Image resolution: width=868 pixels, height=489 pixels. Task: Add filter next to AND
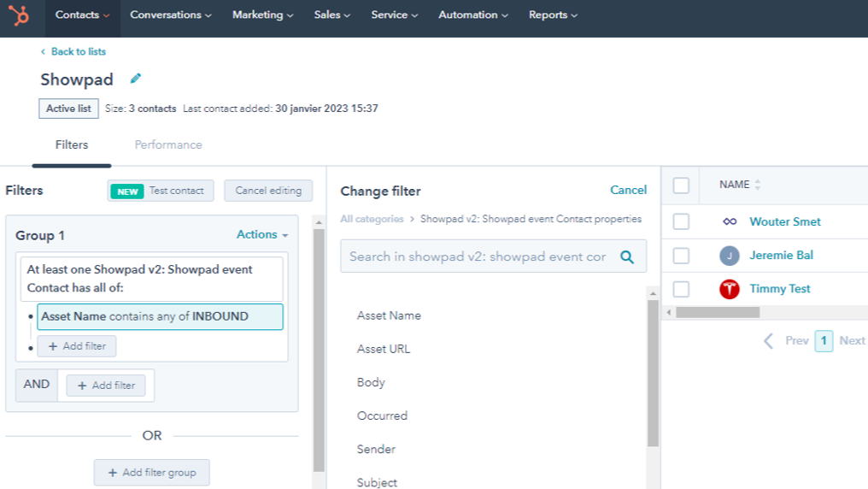click(x=106, y=386)
